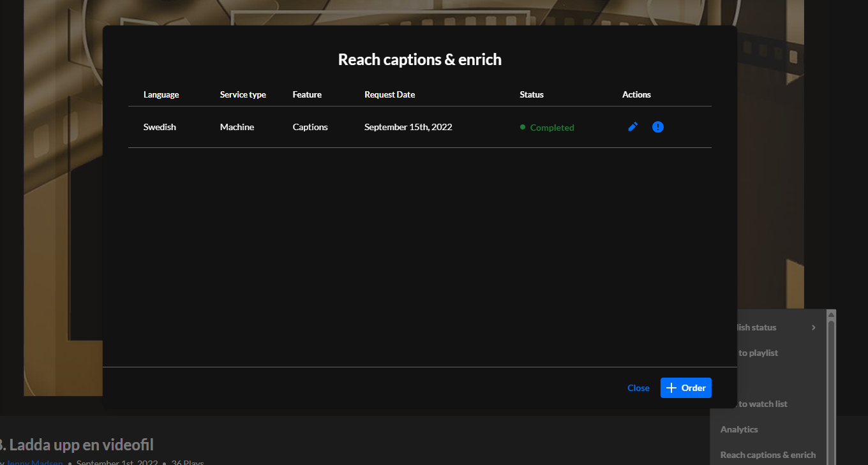Click the Language column header
The image size is (868, 465).
click(x=161, y=94)
